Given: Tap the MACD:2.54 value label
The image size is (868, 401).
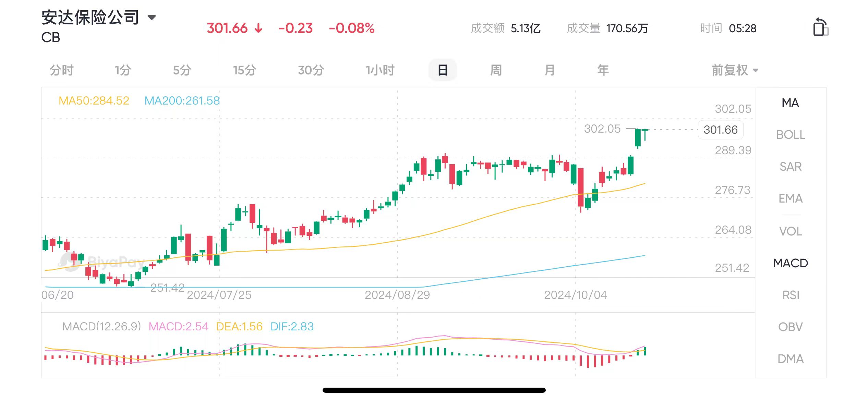Looking at the screenshot, I should point(178,326).
